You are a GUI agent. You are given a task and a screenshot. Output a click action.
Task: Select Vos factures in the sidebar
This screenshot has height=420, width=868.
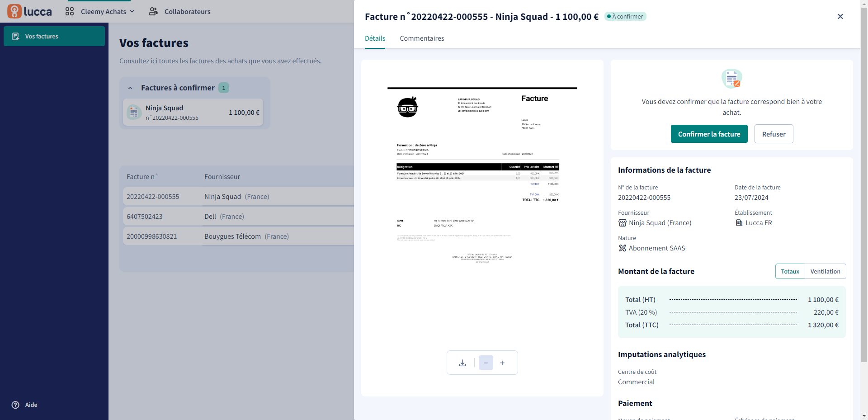[x=54, y=36]
